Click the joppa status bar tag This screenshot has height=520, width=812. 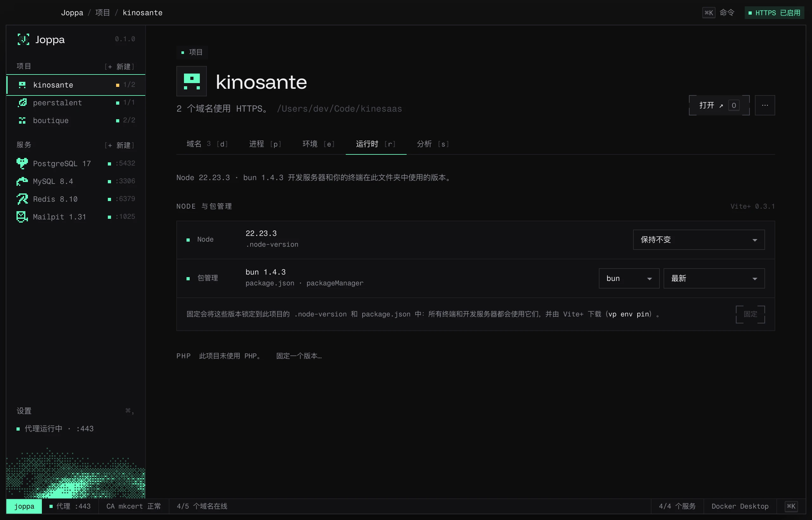click(24, 506)
